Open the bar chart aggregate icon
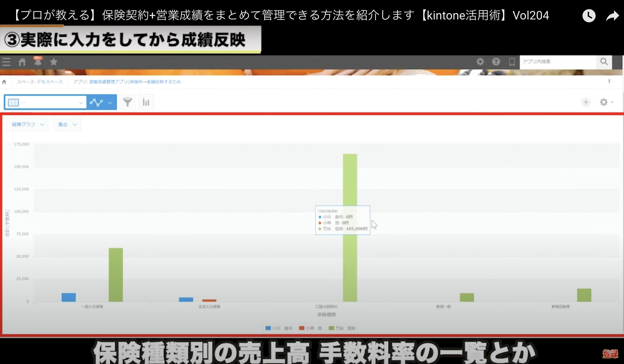 point(146,102)
